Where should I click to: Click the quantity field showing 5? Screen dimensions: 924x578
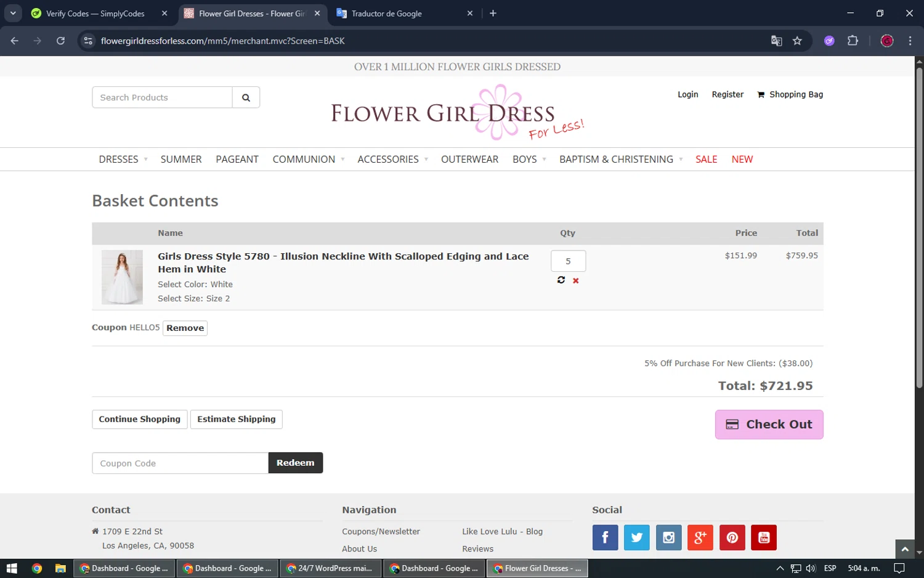point(568,261)
